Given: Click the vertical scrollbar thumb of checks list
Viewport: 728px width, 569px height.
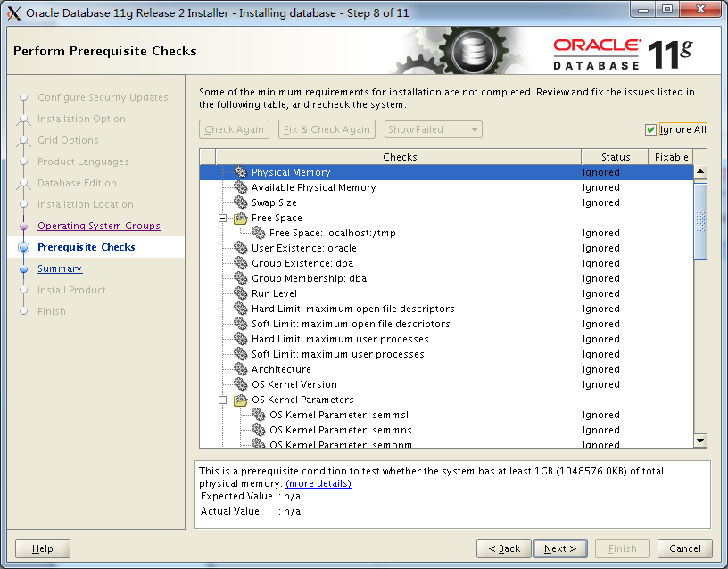Looking at the screenshot, I should click(700, 221).
